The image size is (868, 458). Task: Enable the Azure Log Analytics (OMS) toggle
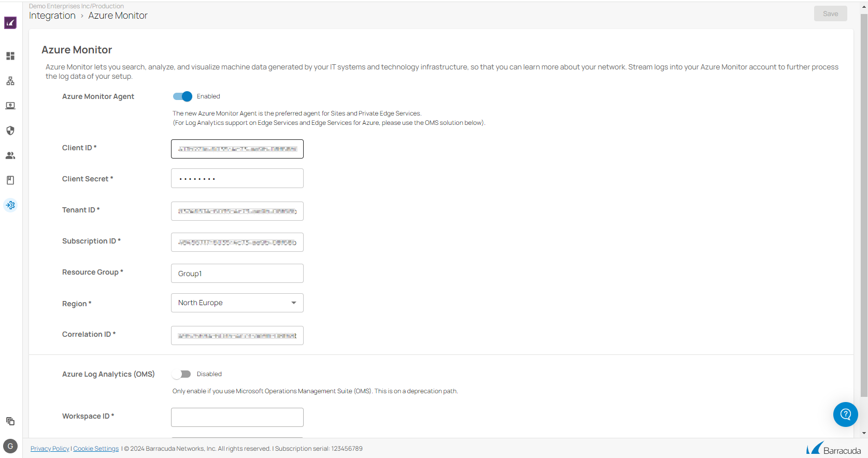coord(182,374)
